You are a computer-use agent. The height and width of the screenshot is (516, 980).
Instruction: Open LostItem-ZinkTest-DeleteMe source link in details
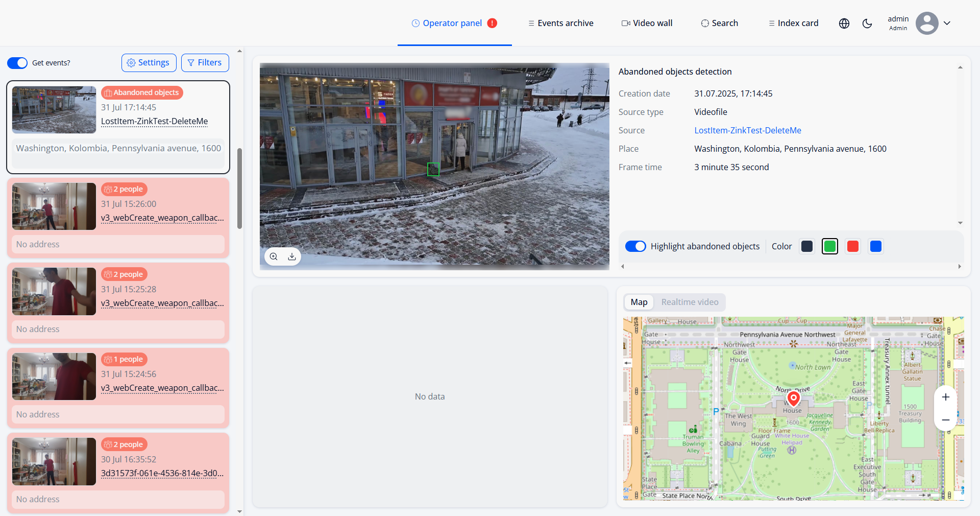pos(747,130)
